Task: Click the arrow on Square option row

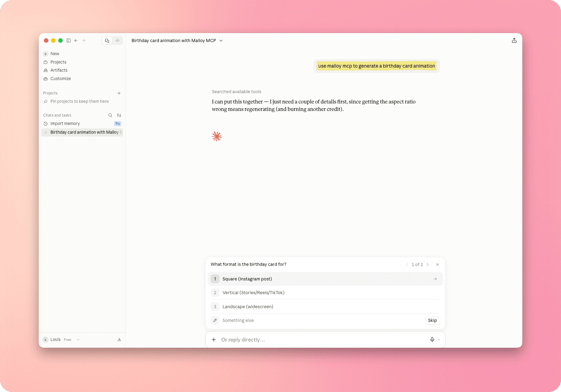Action: click(x=435, y=279)
